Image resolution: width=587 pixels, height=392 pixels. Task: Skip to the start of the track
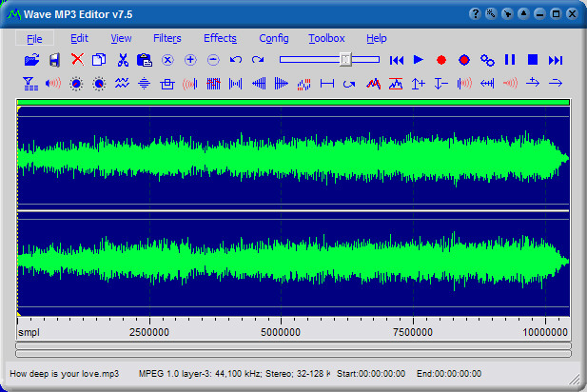(397, 60)
